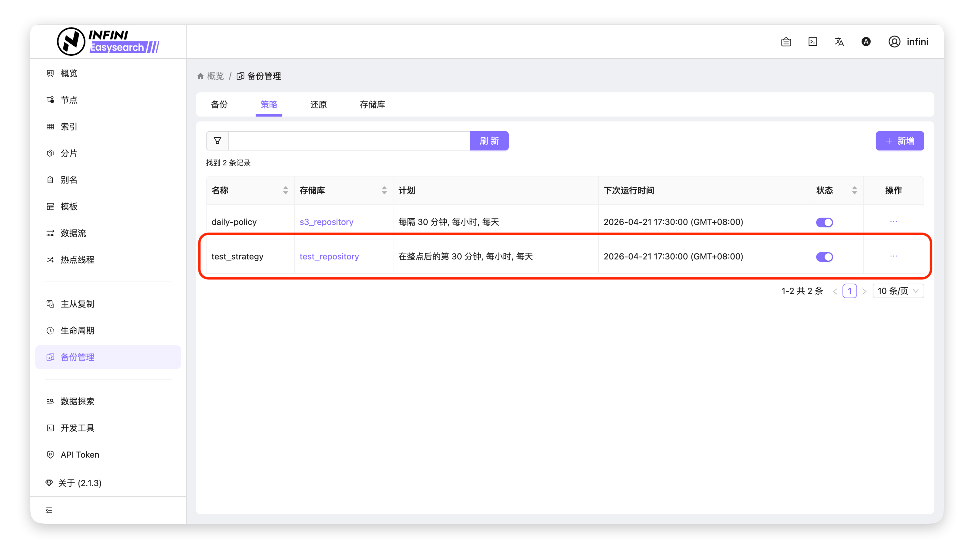Click the briefcase icon in top bar
The image size is (974, 560).
(x=786, y=41)
